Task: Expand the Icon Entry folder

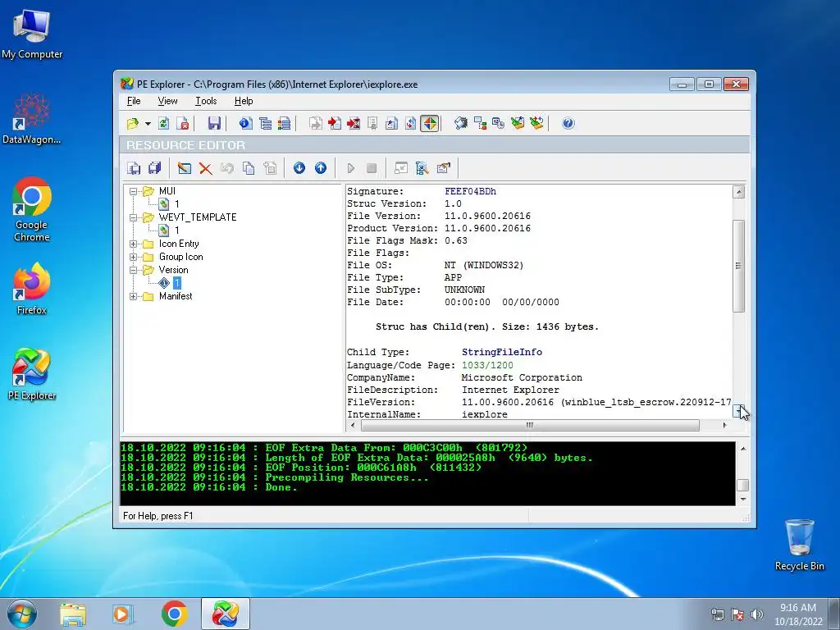Action: pos(134,244)
